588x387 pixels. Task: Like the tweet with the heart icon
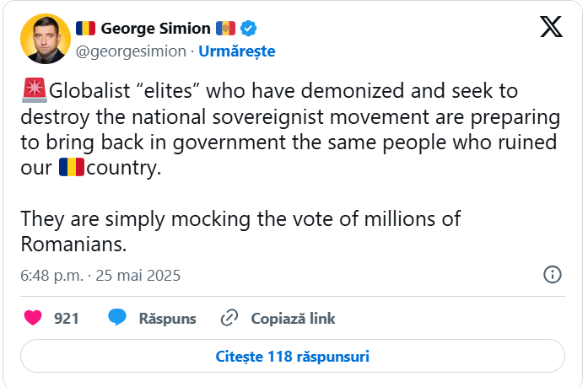pyautogui.click(x=33, y=318)
